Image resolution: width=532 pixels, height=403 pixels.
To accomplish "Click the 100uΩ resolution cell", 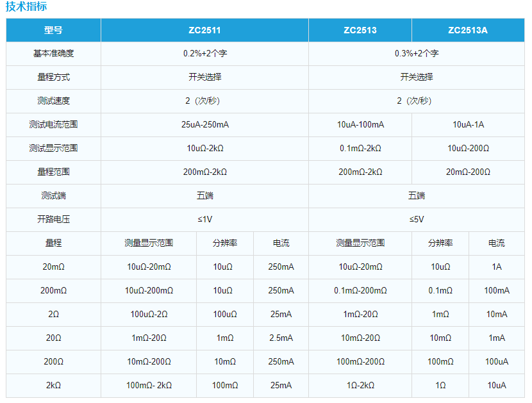I will [x=225, y=315].
